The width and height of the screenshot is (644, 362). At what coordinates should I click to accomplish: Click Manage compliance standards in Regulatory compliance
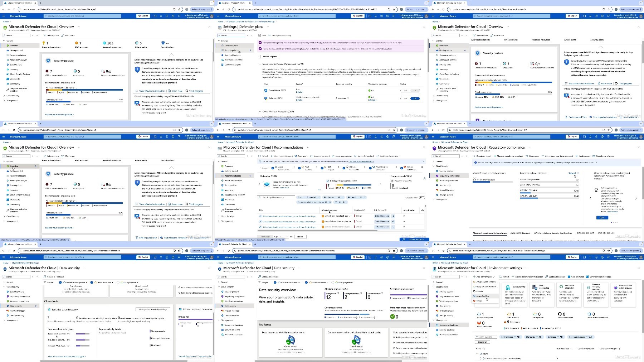(509, 156)
